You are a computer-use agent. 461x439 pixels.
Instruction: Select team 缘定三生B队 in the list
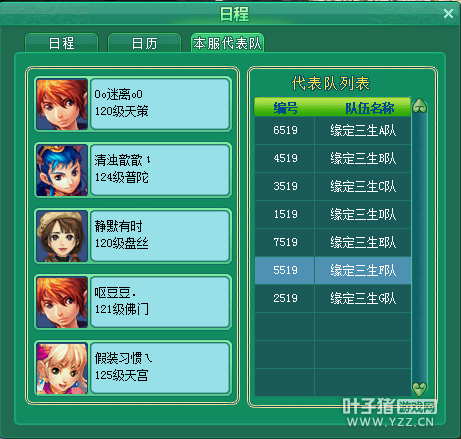pyautogui.click(x=333, y=158)
